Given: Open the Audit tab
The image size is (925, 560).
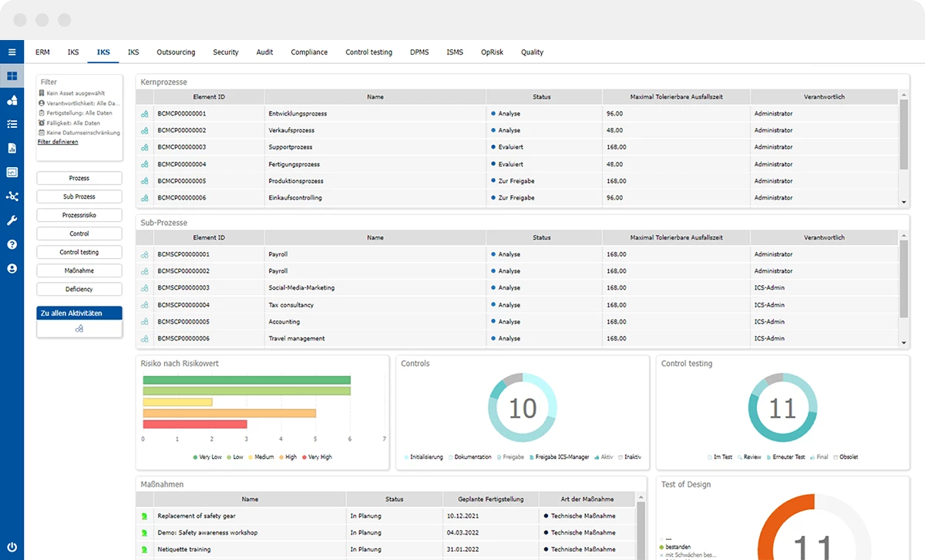Looking at the screenshot, I should click(264, 52).
